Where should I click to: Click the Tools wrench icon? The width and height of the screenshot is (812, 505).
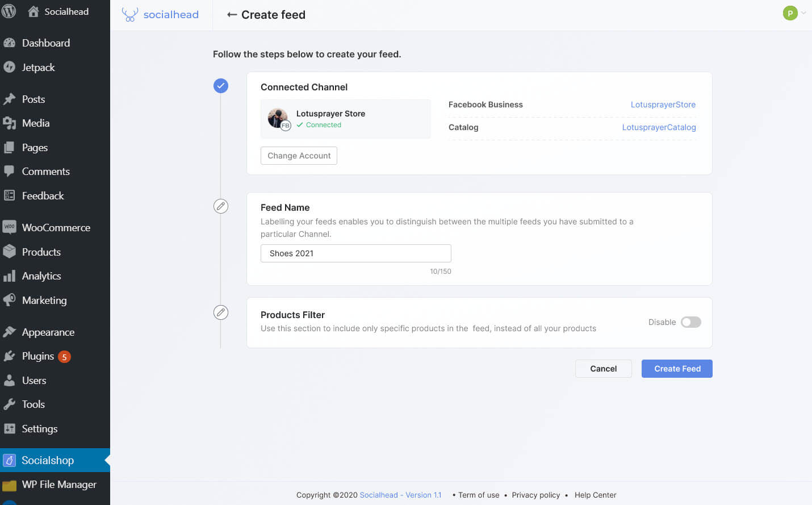(9, 404)
